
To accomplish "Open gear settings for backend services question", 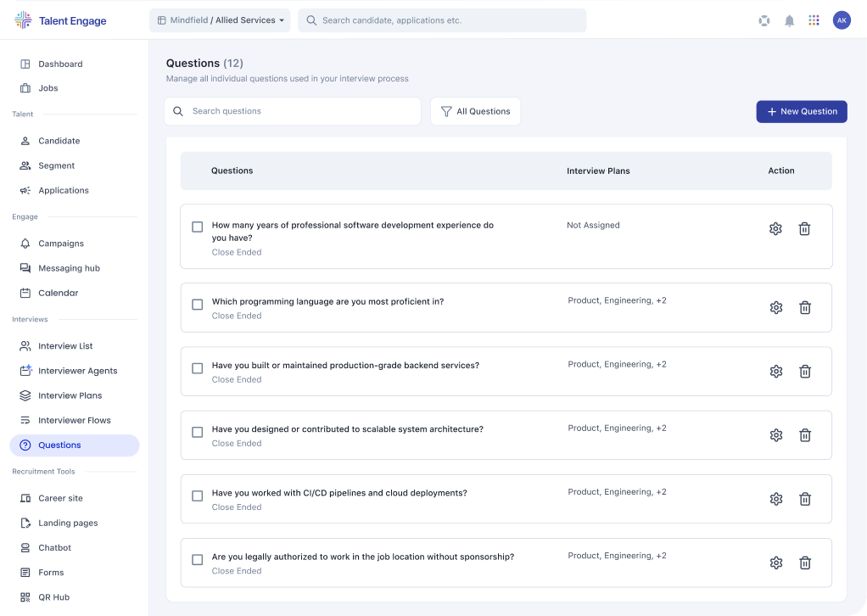I will (x=775, y=371).
